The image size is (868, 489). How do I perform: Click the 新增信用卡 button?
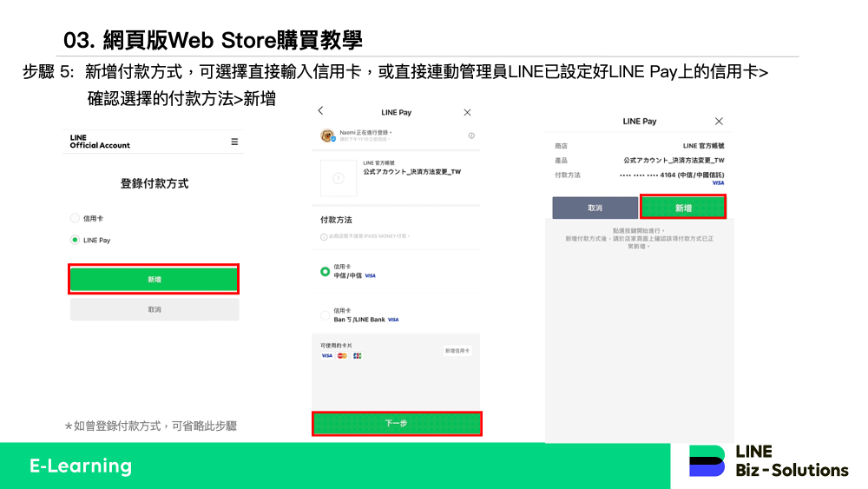coord(457,351)
